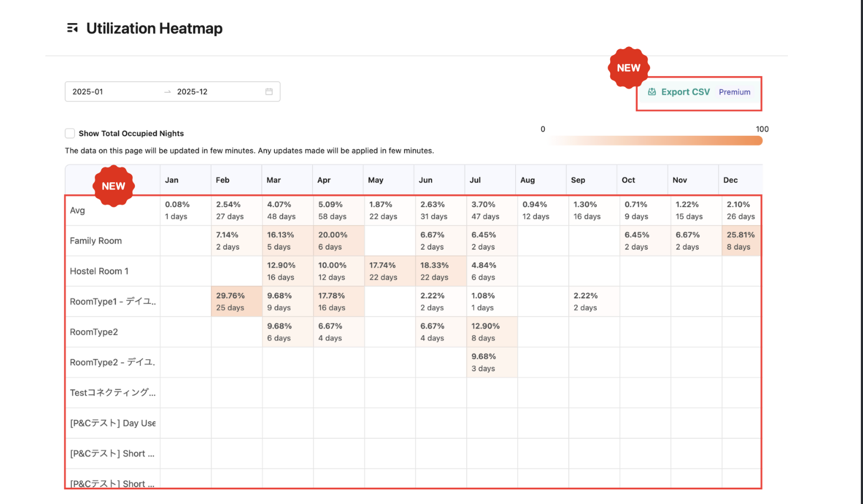The width and height of the screenshot is (863, 504).
Task: Select the Feb column header
Action: [237, 180]
